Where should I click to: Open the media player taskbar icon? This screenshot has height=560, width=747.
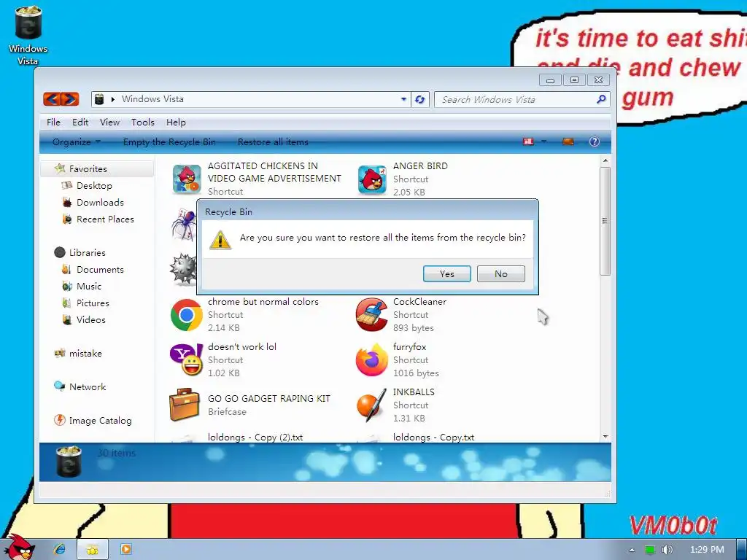point(125,549)
